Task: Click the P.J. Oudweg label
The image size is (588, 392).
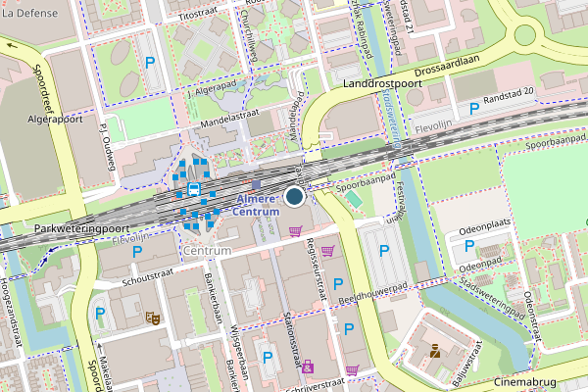Action: (107, 147)
